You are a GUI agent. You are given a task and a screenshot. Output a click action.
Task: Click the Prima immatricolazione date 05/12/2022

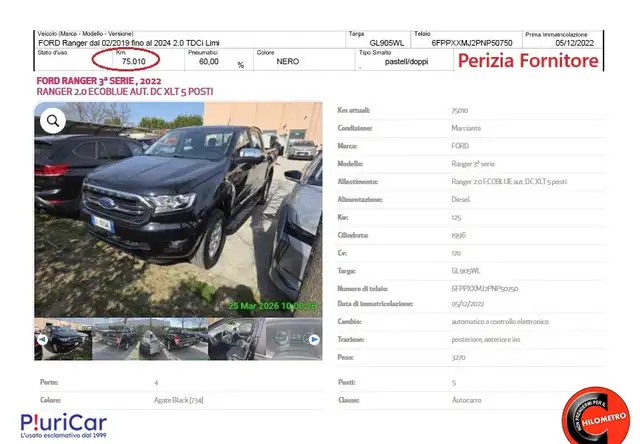coord(574,43)
